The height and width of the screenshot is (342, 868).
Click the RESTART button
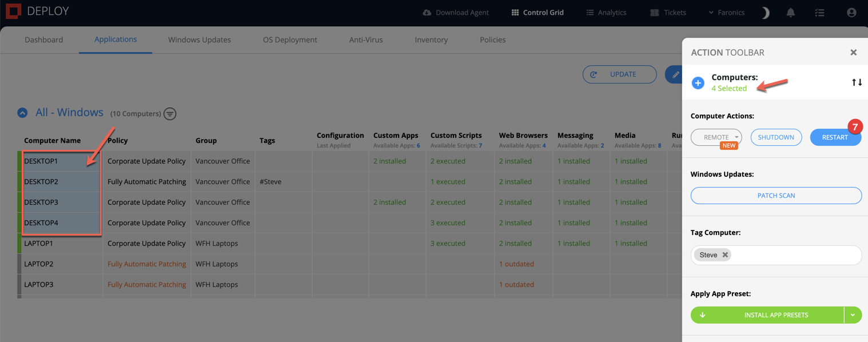(835, 137)
